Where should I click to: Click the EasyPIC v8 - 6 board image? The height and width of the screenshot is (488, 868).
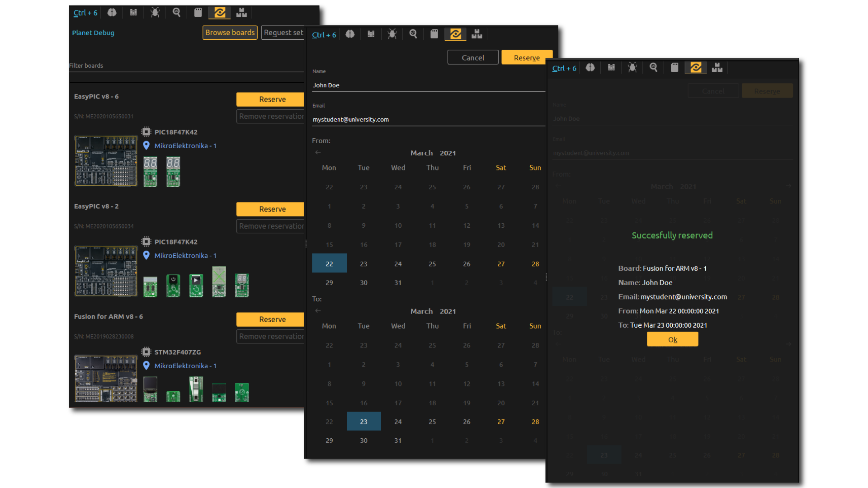pos(106,161)
